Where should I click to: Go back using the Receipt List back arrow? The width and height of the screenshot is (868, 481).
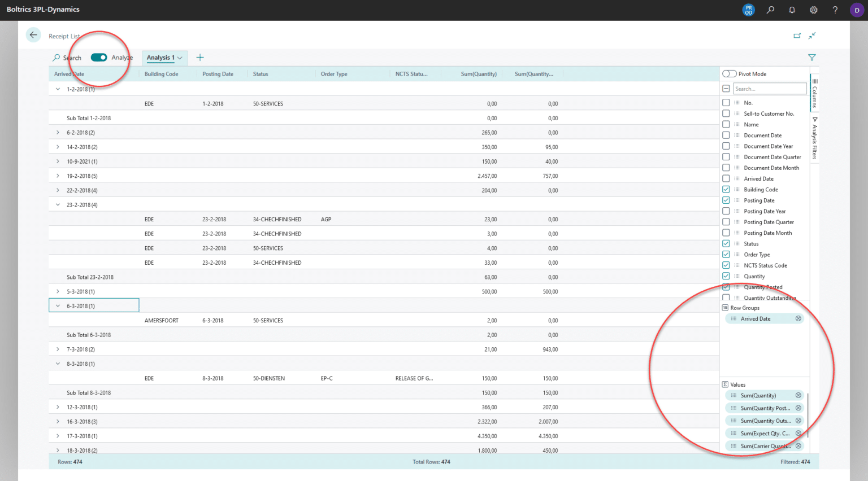click(x=33, y=35)
